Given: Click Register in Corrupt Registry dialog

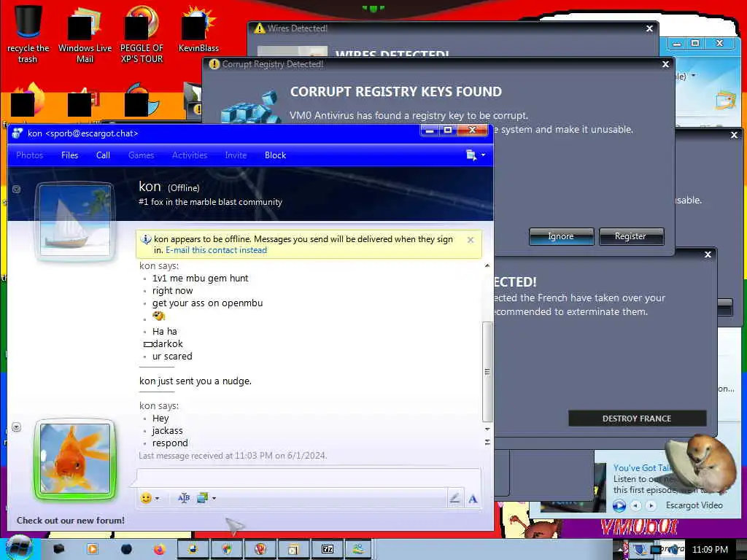Looking at the screenshot, I should point(631,236).
